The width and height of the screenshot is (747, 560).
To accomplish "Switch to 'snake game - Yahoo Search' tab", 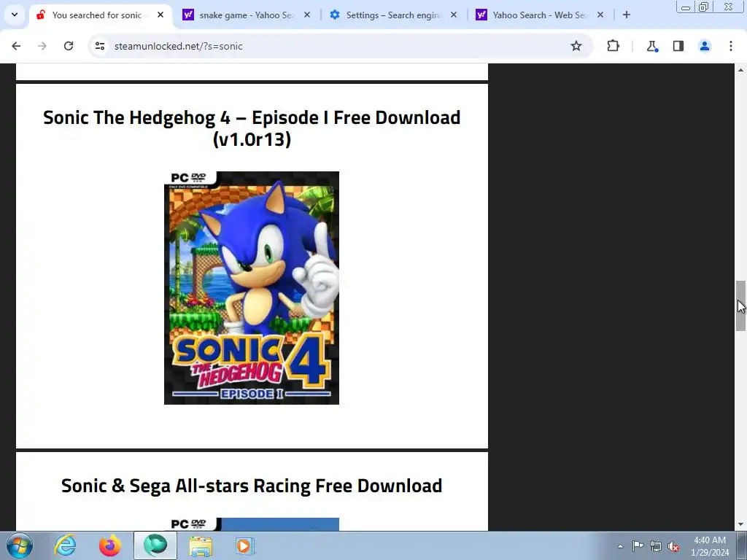I will tap(246, 15).
